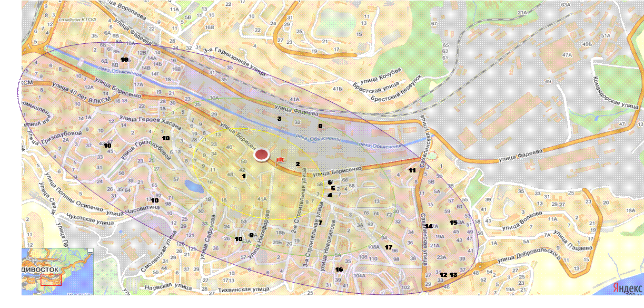The image size is (644, 308).
Task: Click house number 23А near Сахалинская улица
Action: coord(441,257)
